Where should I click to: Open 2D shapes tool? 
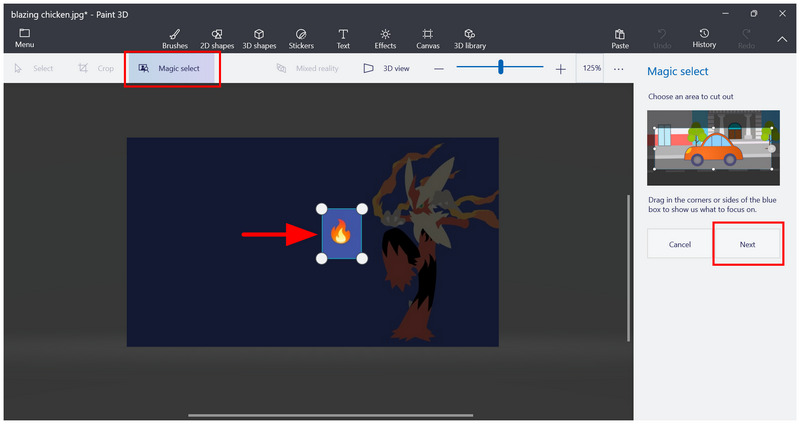point(217,39)
